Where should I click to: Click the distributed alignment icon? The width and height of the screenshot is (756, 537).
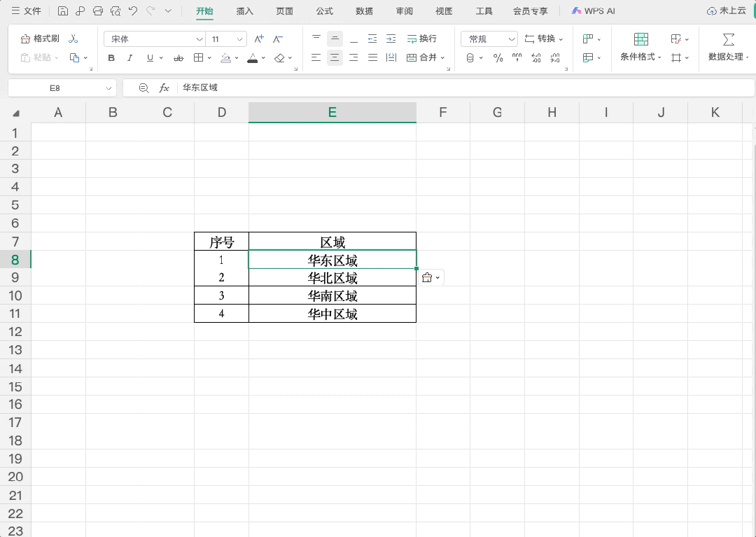391,58
